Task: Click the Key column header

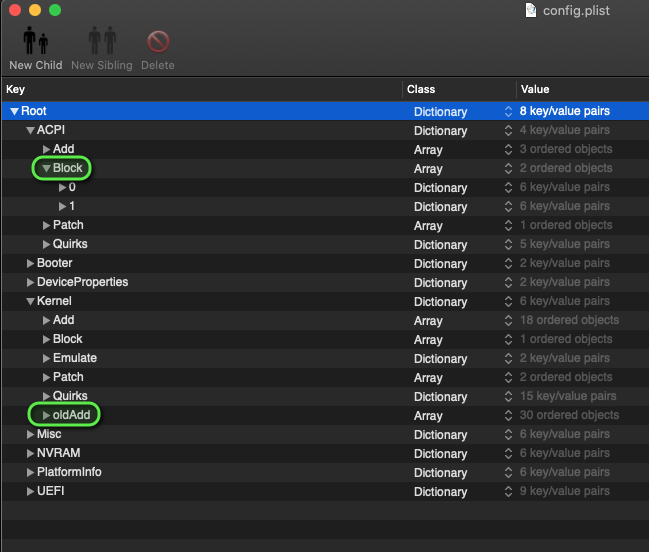Action: 202,89
